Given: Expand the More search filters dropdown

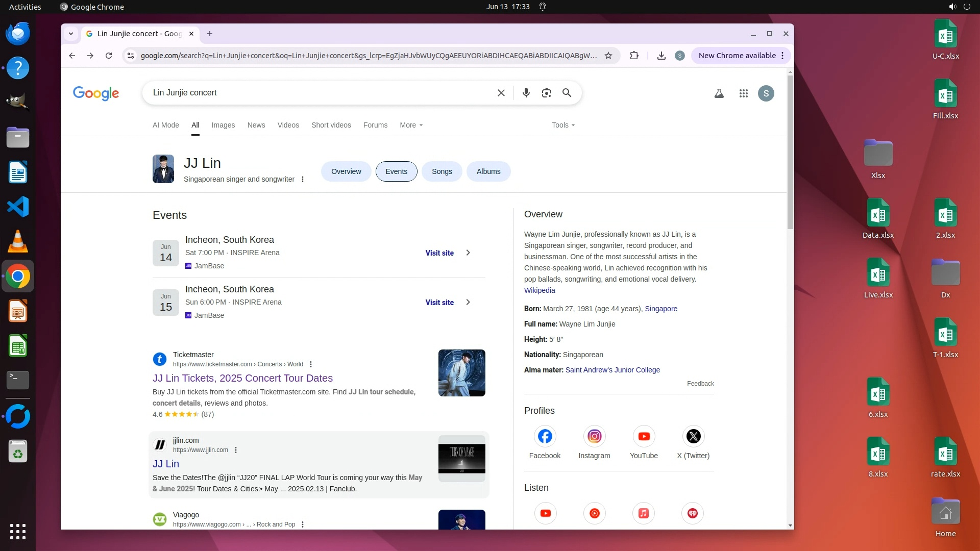Looking at the screenshot, I should (x=411, y=125).
